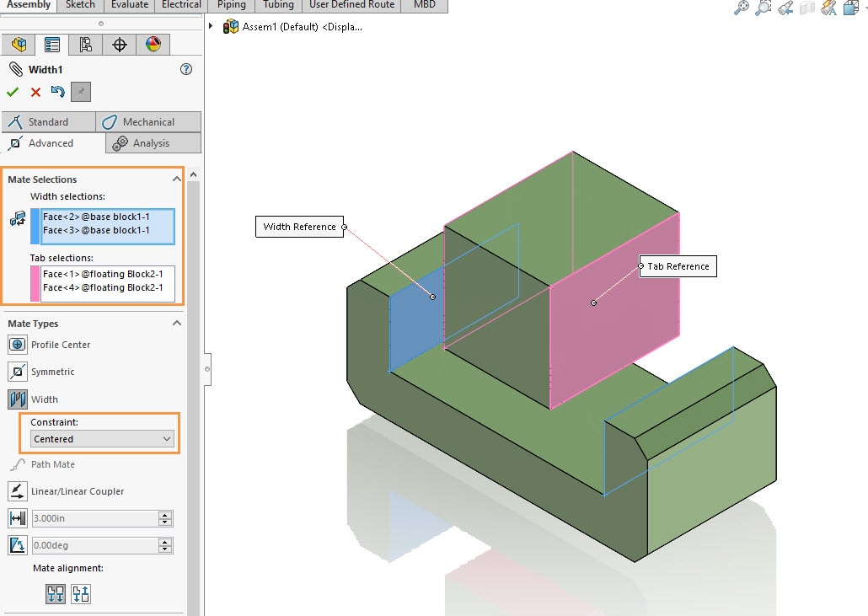Choose the Profile Center mate type
Image resolution: width=868 pixels, height=616 pixels.
pos(49,345)
